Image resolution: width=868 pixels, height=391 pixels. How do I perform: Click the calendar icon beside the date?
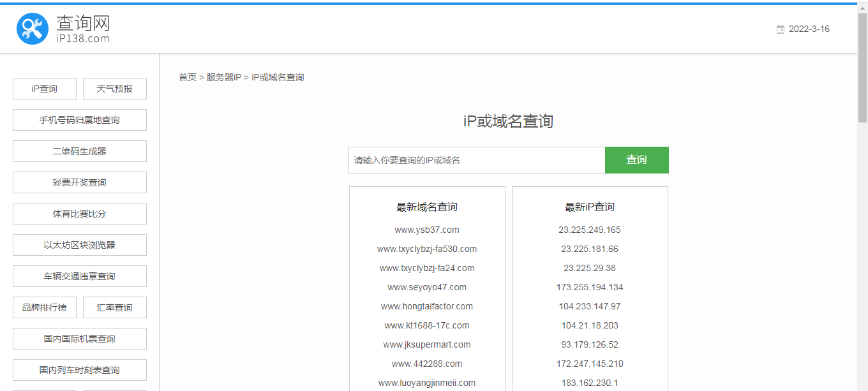coord(780,29)
